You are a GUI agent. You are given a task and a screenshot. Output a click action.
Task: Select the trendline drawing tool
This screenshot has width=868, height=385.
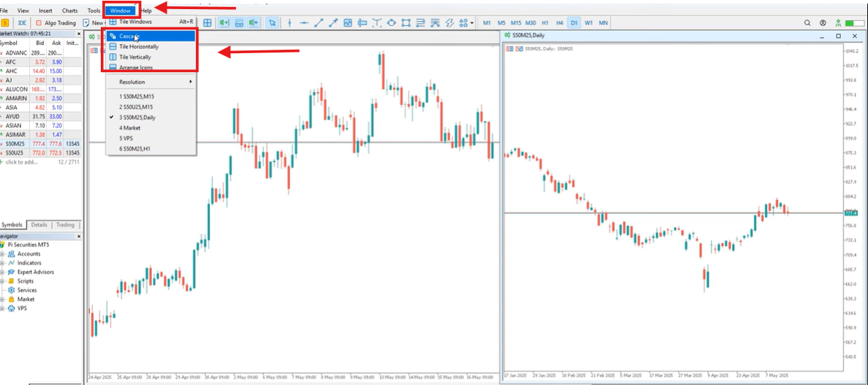pos(319,22)
